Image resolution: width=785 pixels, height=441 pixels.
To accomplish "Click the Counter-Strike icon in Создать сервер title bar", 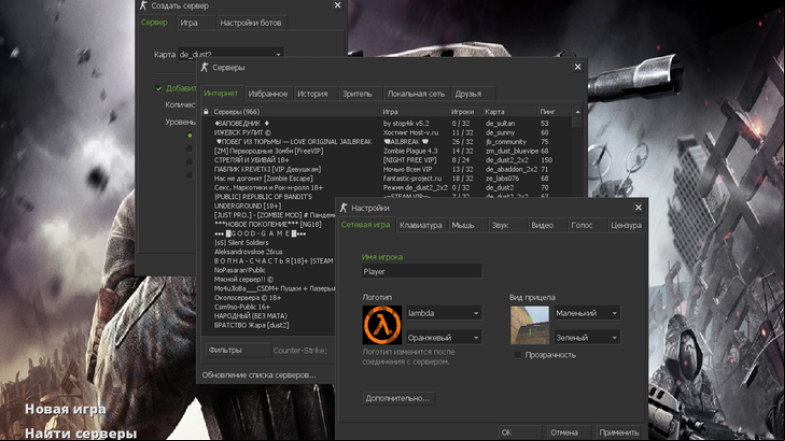I will click(x=143, y=6).
